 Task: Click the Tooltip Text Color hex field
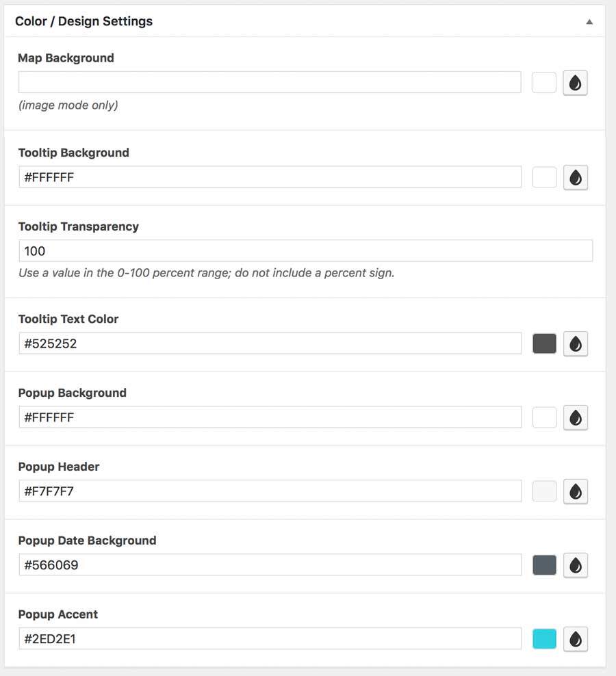point(270,343)
